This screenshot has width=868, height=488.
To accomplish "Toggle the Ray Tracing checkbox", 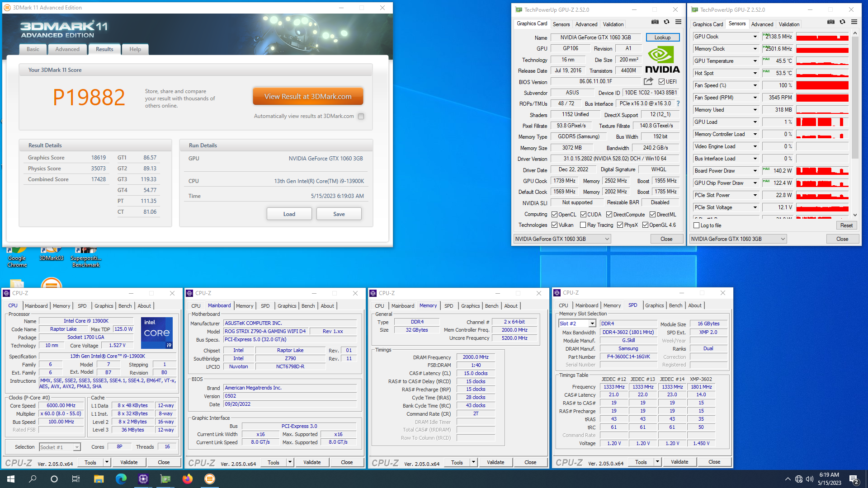I will click(x=583, y=225).
